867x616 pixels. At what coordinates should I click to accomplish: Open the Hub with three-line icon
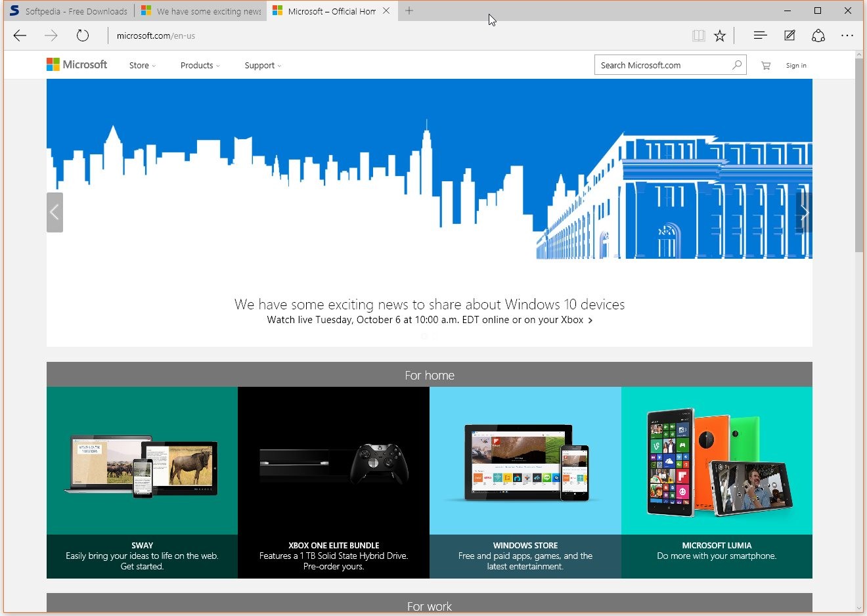coord(761,35)
